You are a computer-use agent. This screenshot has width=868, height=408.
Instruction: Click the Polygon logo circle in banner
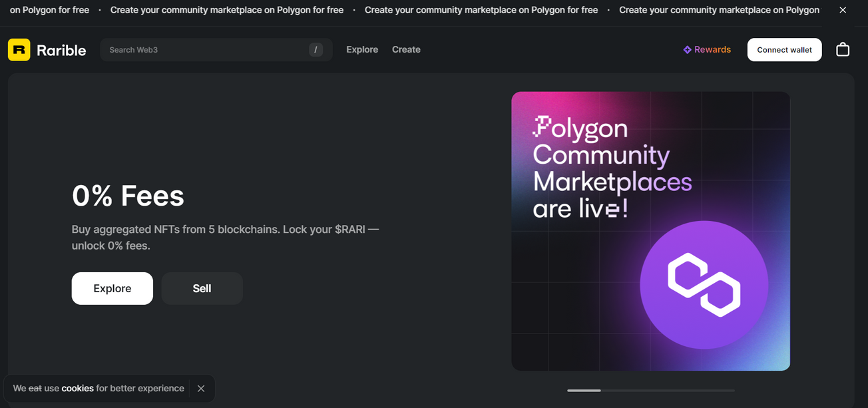(704, 285)
